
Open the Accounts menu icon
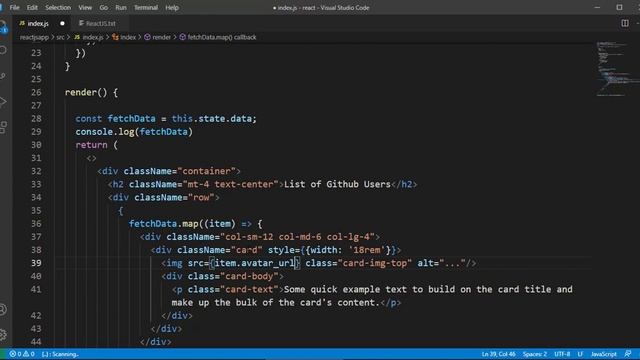point(4,310)
